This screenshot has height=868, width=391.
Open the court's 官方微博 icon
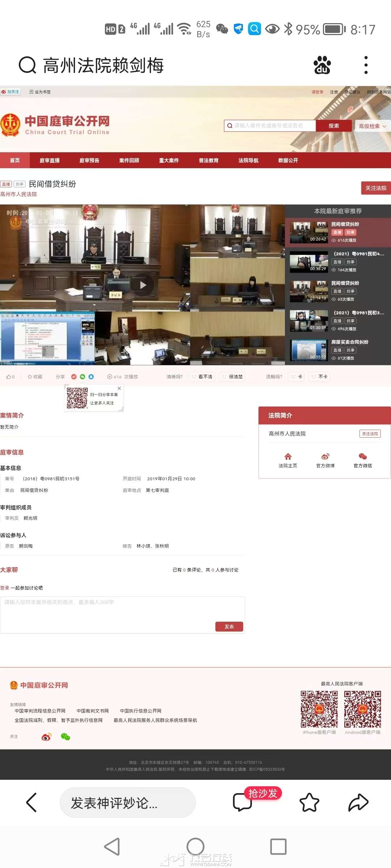coord(325,460)
